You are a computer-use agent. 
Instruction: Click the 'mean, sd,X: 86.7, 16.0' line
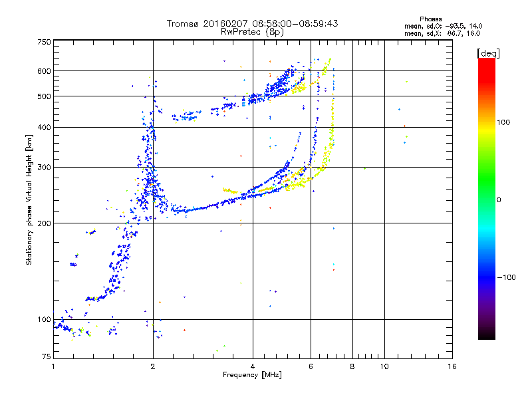coord(442,33)
